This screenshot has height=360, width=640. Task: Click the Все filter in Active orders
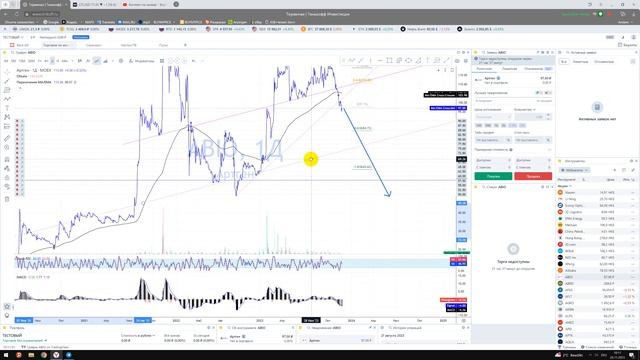pos(564,62)
